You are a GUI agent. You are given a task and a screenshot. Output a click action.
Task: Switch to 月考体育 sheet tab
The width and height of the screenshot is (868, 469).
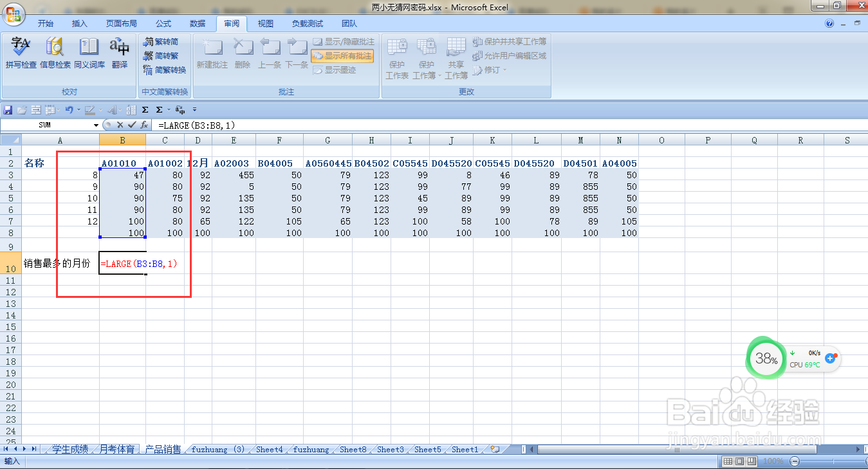(117, 450)
